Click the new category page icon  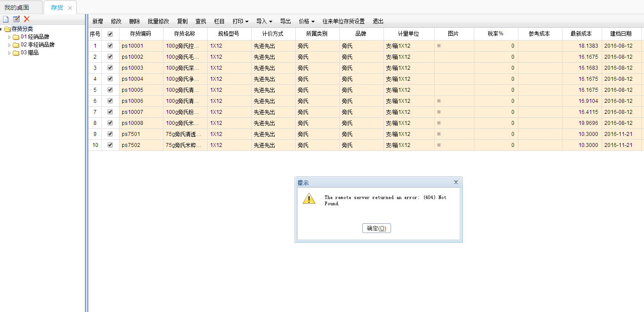click(x=6, y=19)
